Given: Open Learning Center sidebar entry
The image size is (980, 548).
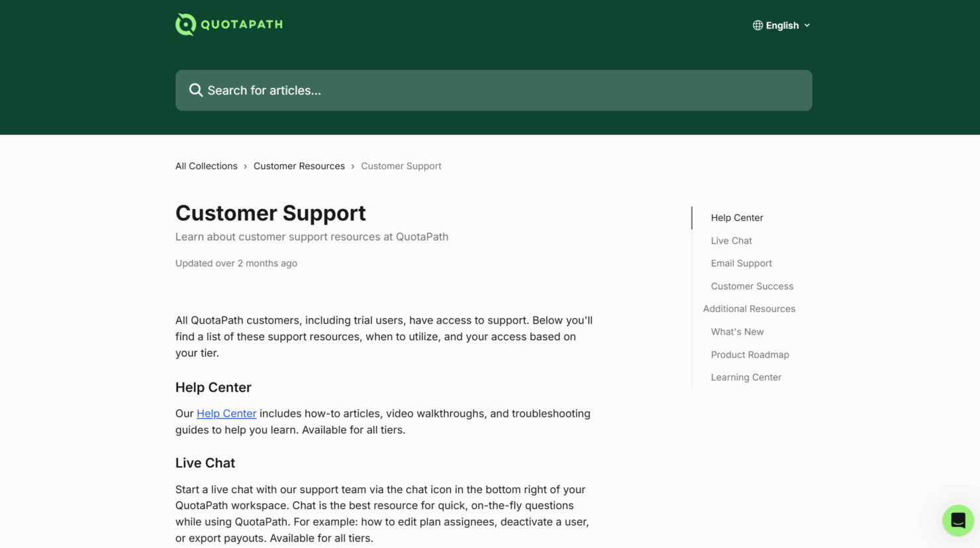Looking at the screenshot, I should point(746,377).
